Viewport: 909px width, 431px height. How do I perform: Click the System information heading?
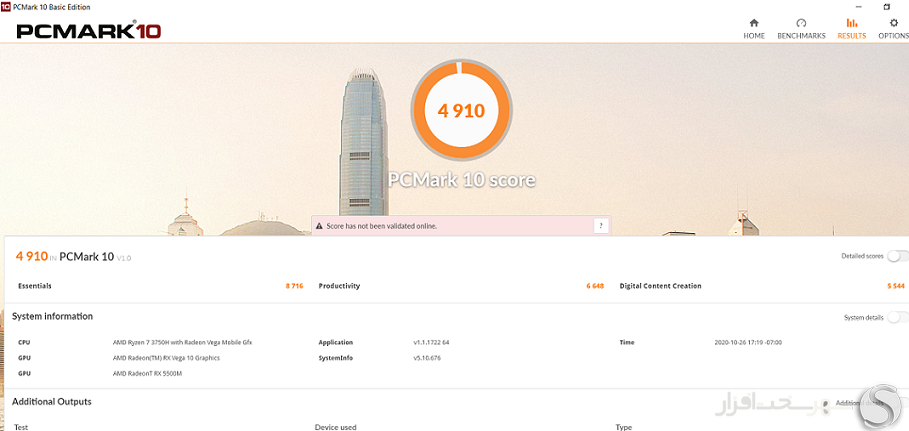pyautogui.click(x=52, y=317)
